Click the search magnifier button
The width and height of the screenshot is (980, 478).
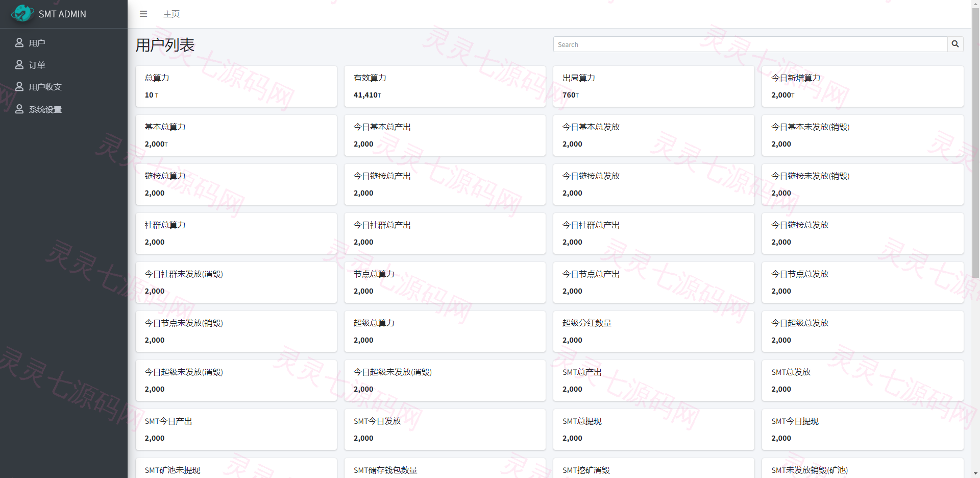[x=955, y=44]
